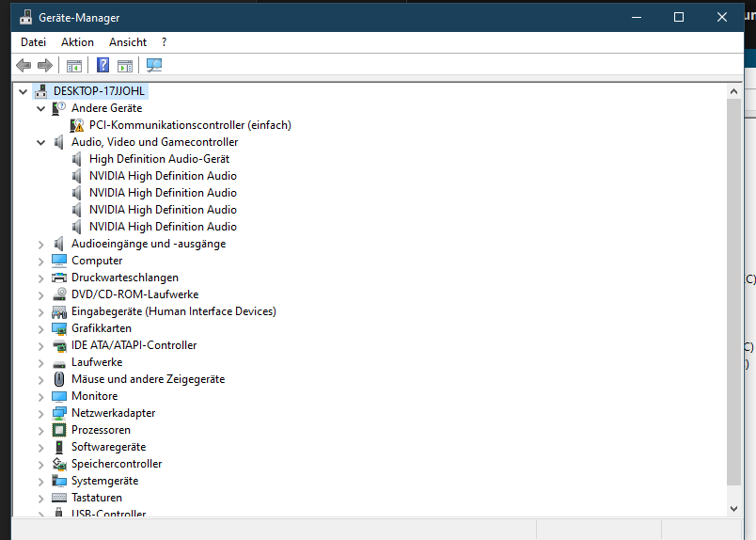Click the Back arrow toolbar icon
The image size is (756, 540).
24,65
